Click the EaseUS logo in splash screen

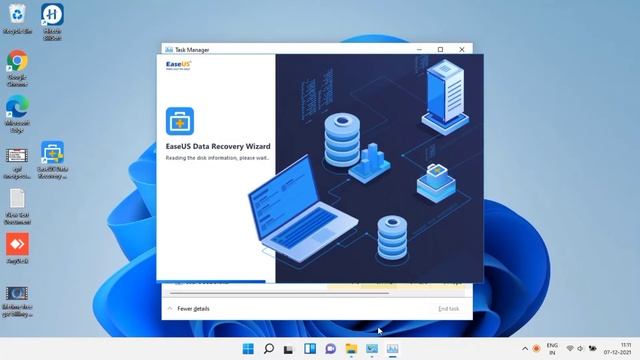click(x=178, y=65)
